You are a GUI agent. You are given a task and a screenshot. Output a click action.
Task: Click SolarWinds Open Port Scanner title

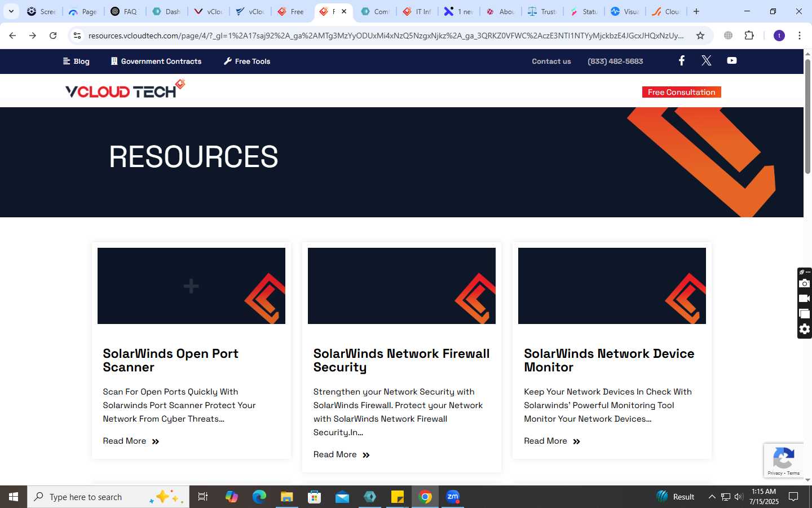click(x=170, y=360)
